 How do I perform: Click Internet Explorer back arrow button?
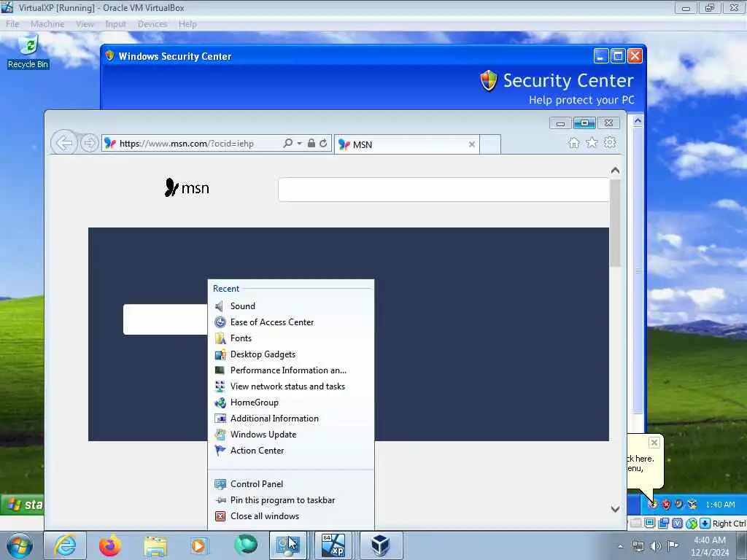point(64,142)
